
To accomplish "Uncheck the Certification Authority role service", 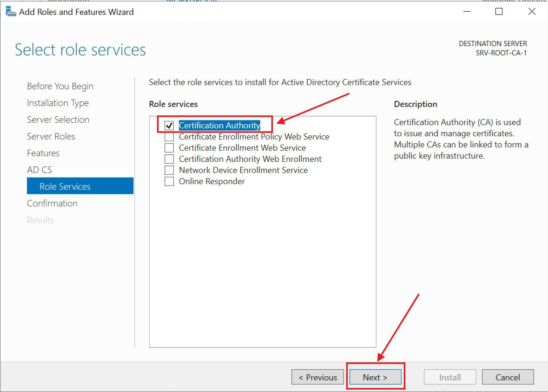I will click(x=169, y=125).
